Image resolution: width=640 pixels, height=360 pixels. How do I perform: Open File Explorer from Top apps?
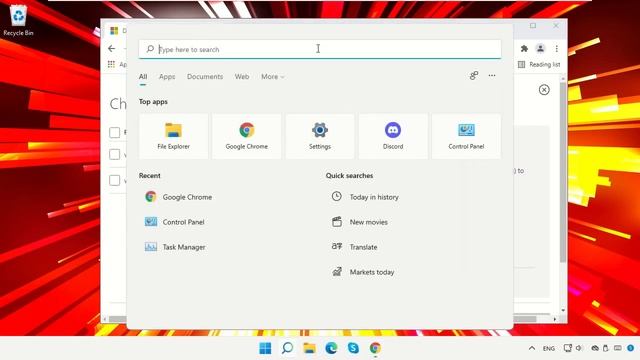(x=173, y=136)
